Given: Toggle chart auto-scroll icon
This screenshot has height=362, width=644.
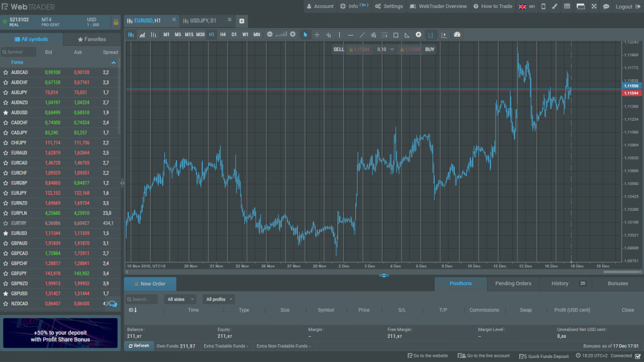Looking at the screenshot, I should tap(444, 35).
